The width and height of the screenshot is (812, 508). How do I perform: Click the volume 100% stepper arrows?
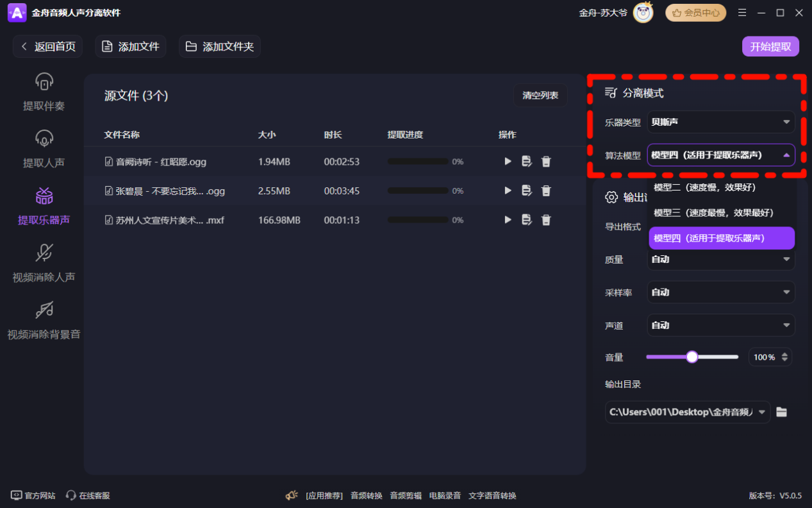pyautogui.click(x=785, y=357)
